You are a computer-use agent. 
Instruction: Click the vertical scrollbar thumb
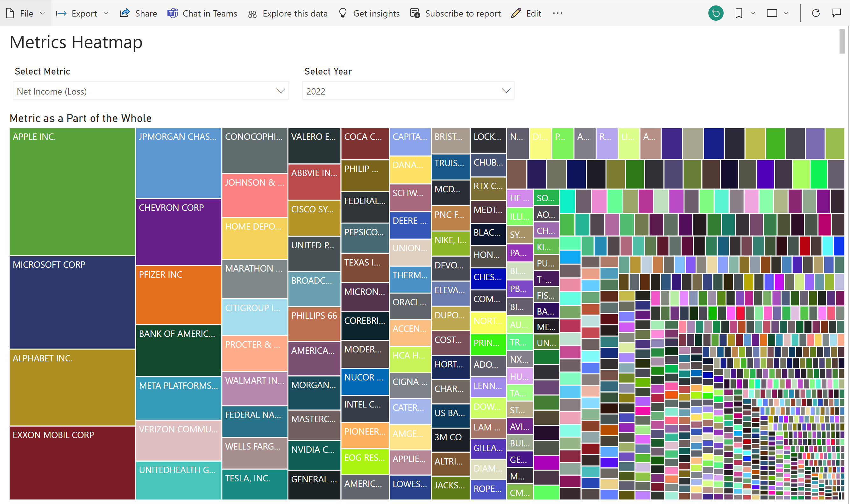pos(841,41)
